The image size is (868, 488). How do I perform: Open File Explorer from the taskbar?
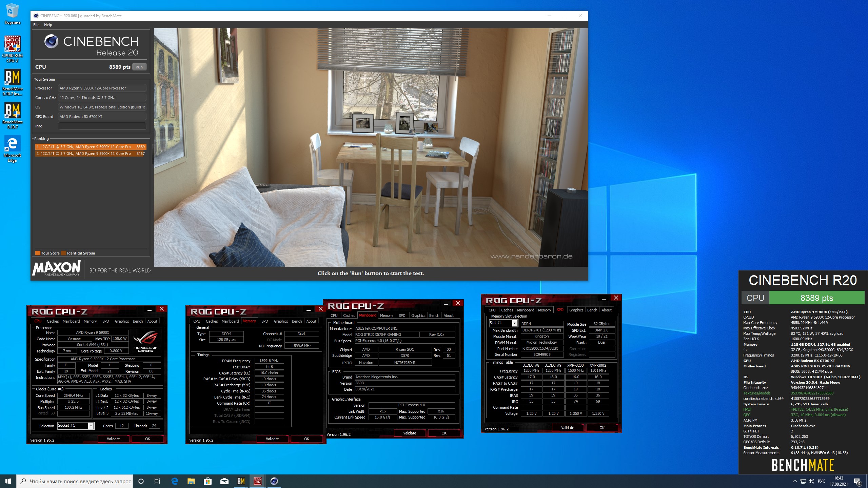191,481
